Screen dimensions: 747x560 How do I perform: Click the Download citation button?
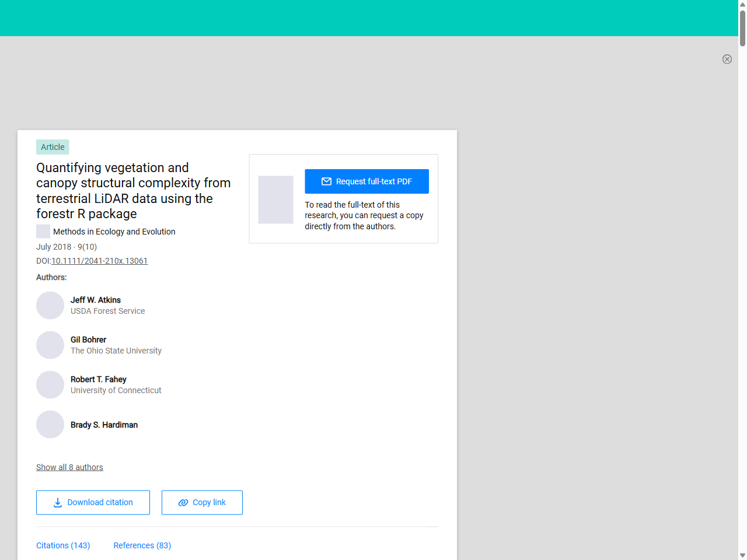pos(93,502)
